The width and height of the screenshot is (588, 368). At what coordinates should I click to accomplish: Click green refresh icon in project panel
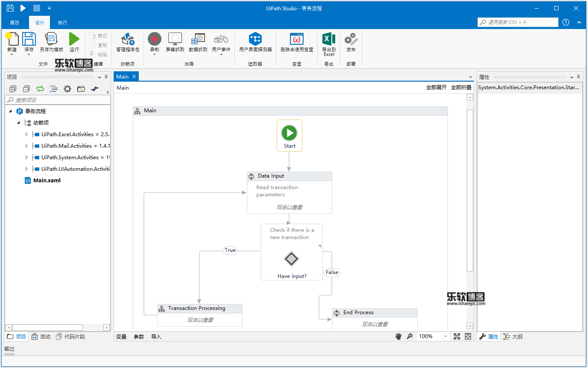40,89
